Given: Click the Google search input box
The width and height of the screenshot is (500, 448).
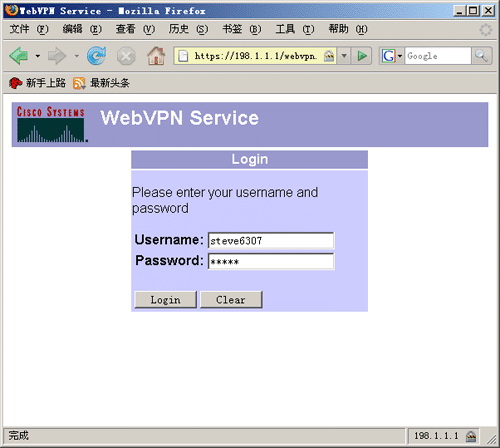Looking at the screenshot, I should tap(438, 56).
